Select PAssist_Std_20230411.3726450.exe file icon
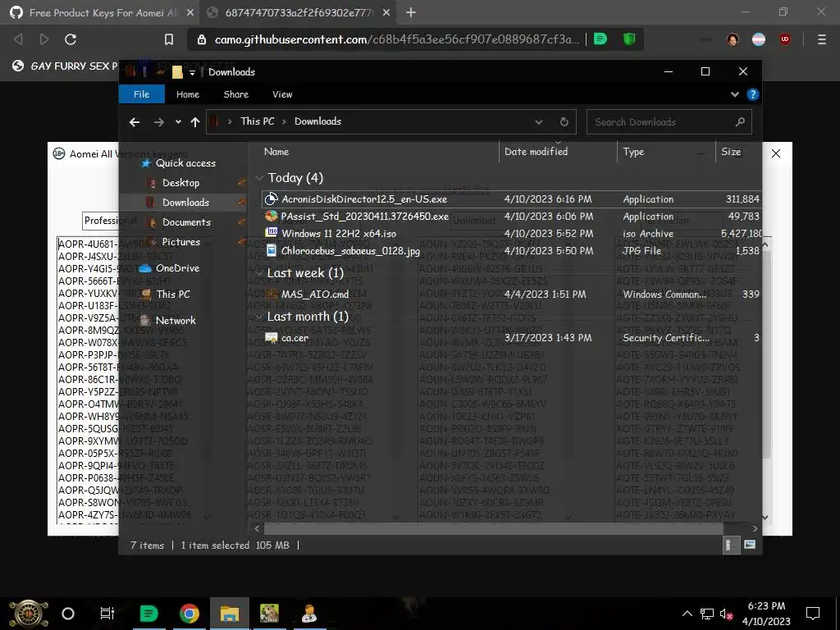 272,216
